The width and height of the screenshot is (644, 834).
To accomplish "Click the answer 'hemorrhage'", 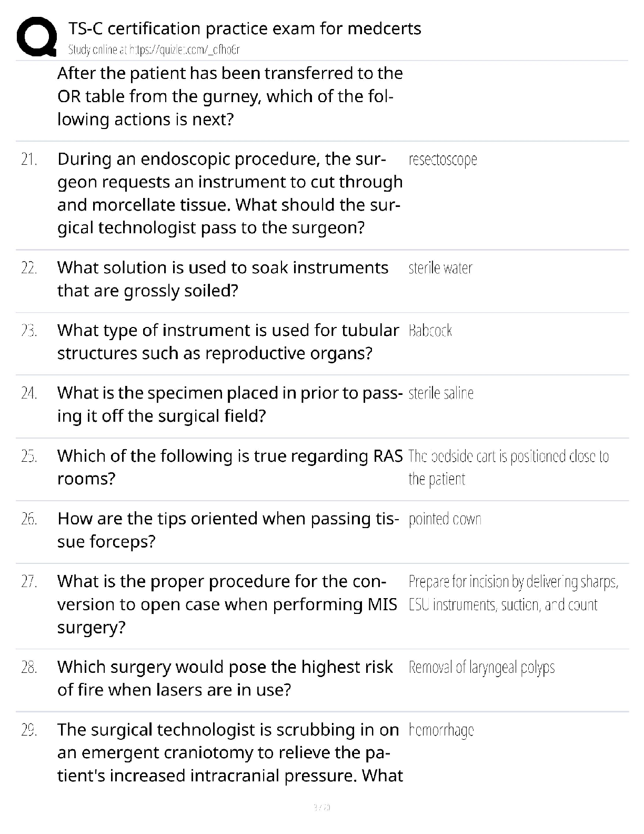I will [441, 730].
